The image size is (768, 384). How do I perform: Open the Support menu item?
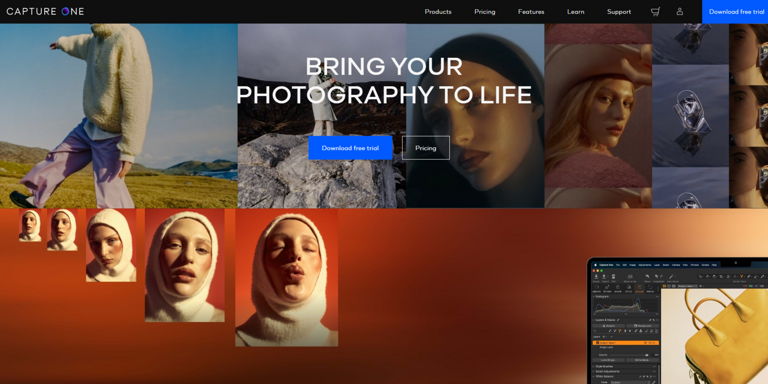pyautogui.click(x=619, y=12)
